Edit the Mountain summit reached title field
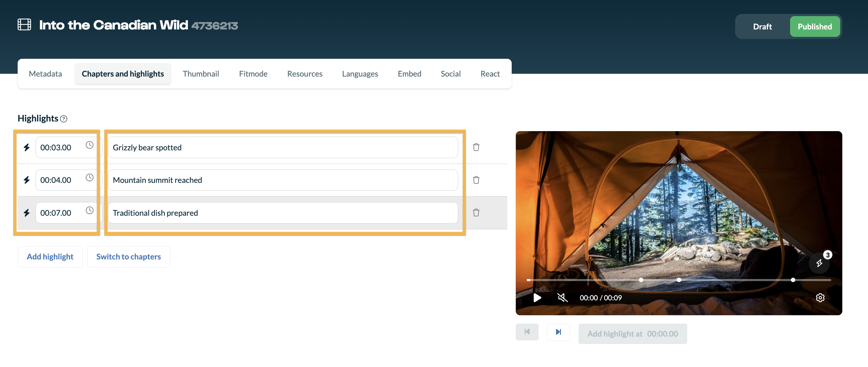 click(283, 180)
